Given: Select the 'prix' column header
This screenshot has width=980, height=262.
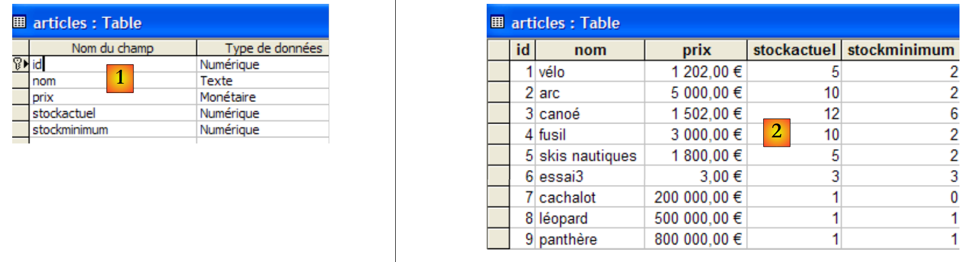Looking at the screenshot, I should point(696,50).
